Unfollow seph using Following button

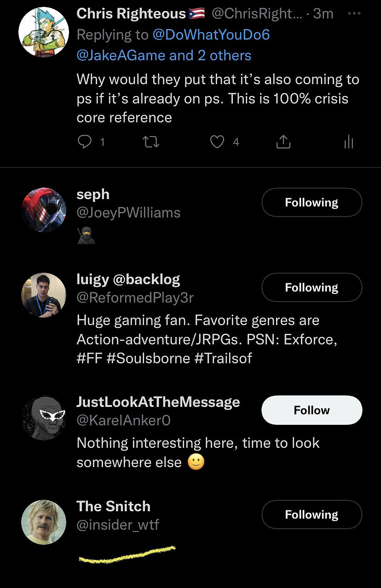[x=312, y=202]
